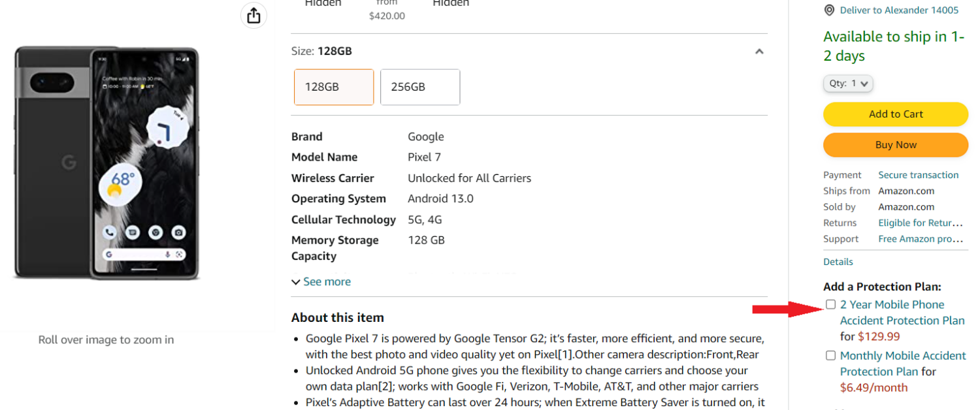Screen dimensions: 980x410
Task: Click the from $420.00 price text
Action: click(x=387, y=10)
